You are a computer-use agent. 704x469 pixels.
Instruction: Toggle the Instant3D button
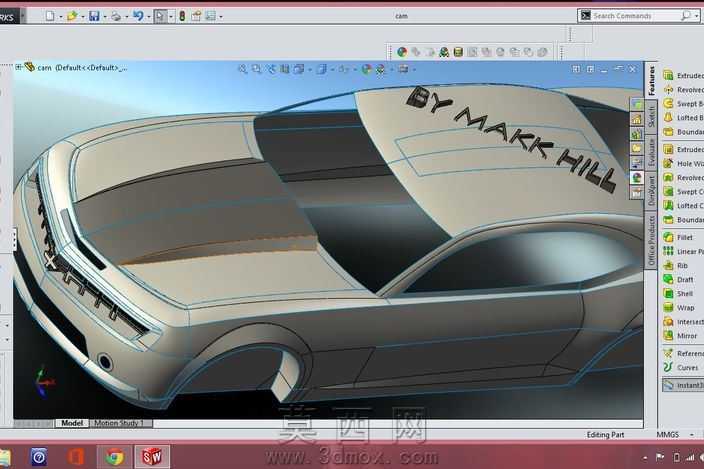pyautogui.click(x=683, y=385)
